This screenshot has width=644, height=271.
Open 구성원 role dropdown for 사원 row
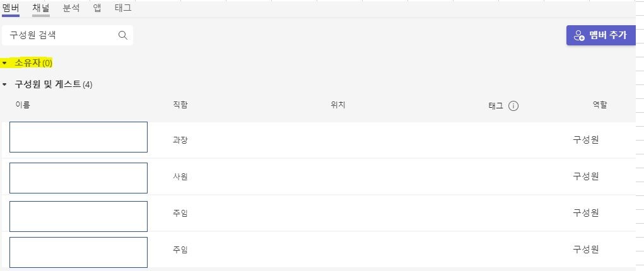pos(586,176)
